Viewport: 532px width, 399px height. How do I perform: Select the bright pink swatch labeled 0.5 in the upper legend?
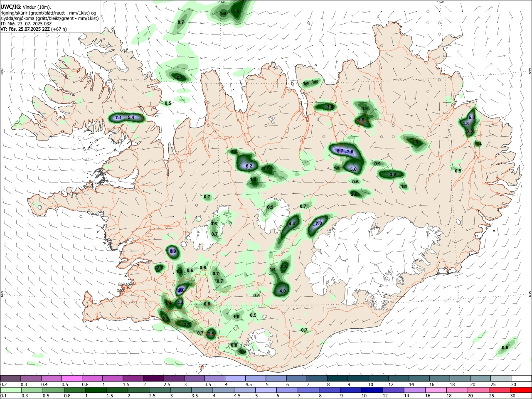click(x=71, y=378)
